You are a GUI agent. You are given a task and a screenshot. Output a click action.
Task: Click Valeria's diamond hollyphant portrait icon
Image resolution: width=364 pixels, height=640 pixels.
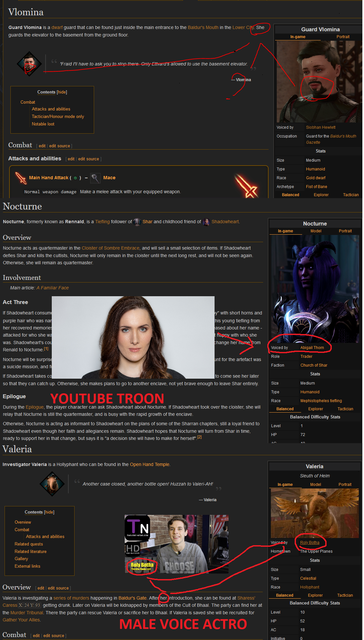(52, 484)
